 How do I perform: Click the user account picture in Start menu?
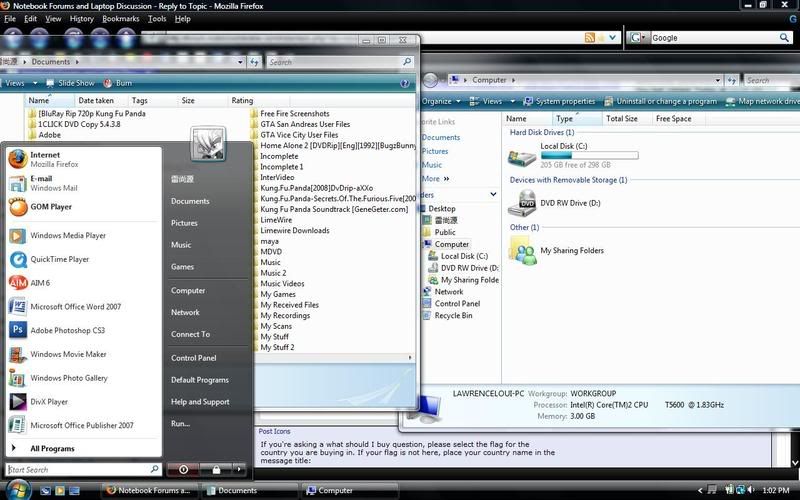(208, 143)
